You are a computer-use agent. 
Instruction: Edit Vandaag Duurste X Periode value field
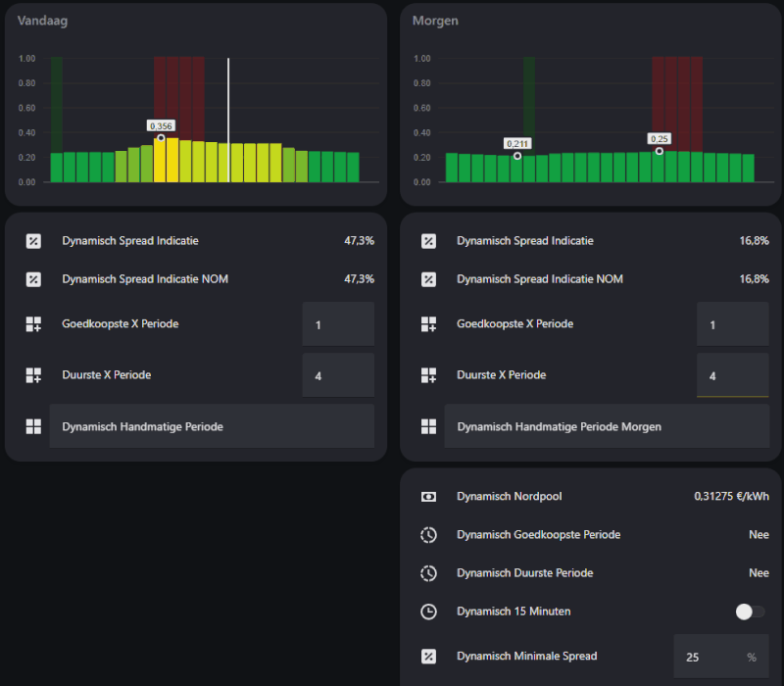click(338, 375)
